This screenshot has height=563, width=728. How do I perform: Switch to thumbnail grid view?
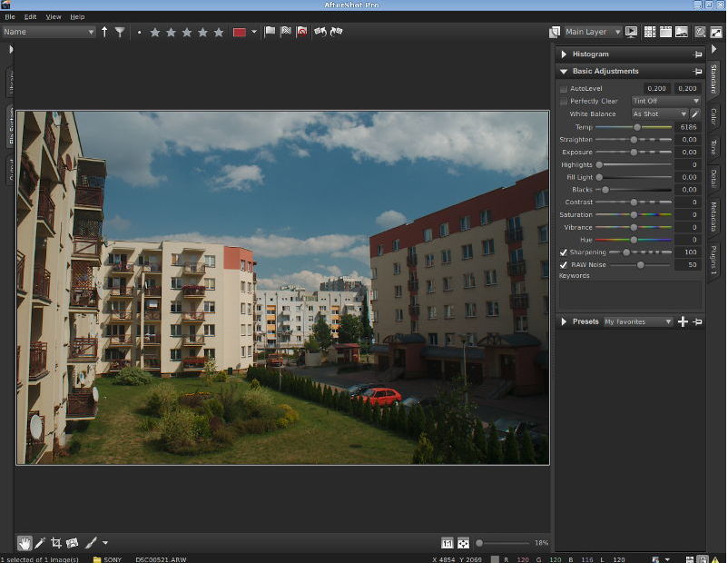pyautogui.click(x=650, y=32)
